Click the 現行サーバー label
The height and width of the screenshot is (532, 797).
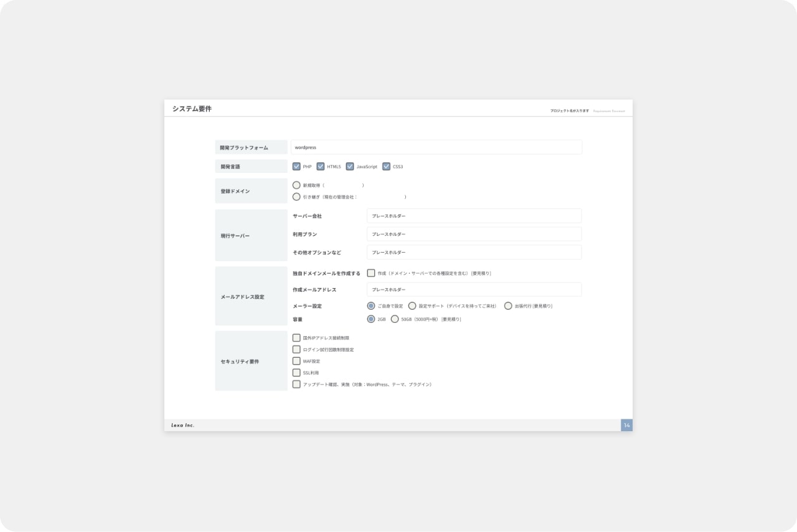click(x=235, y=236)
